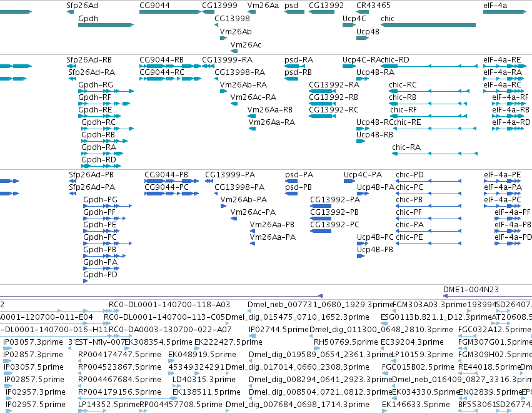Click the Ucp4B-RB transcript label
Screen dimensions: 532x414
374,135
